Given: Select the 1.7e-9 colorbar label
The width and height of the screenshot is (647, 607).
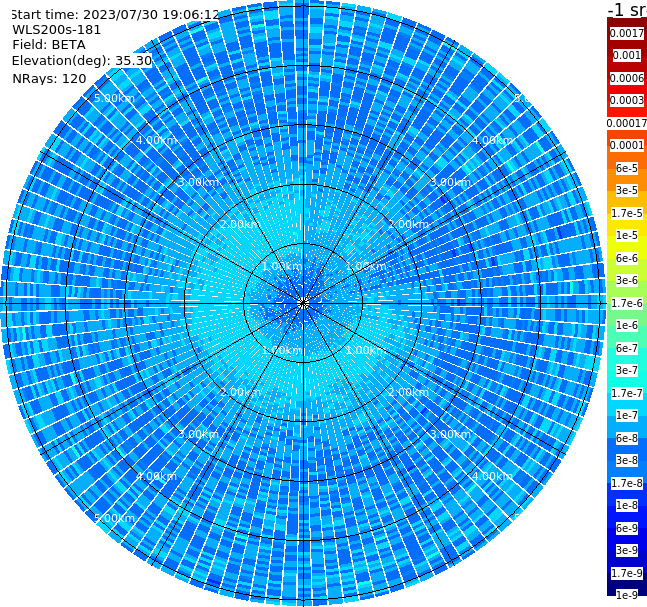Looking at the screenshot, I should 627,573.
